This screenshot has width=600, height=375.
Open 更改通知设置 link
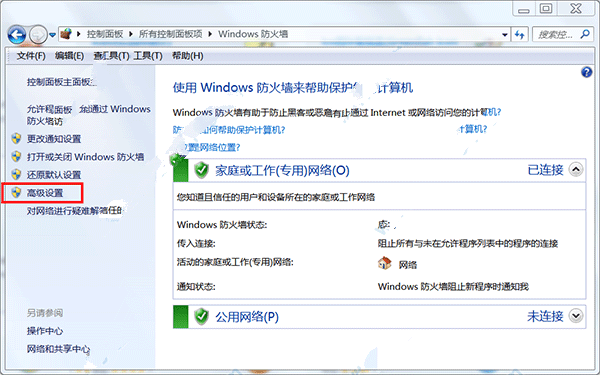[x=54, y=139]
